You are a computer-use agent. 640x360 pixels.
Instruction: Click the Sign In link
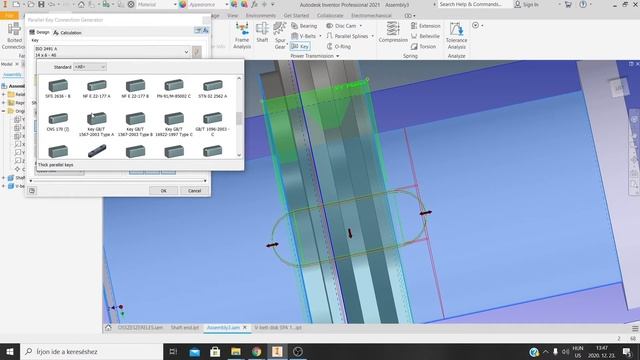coord(527,4)
